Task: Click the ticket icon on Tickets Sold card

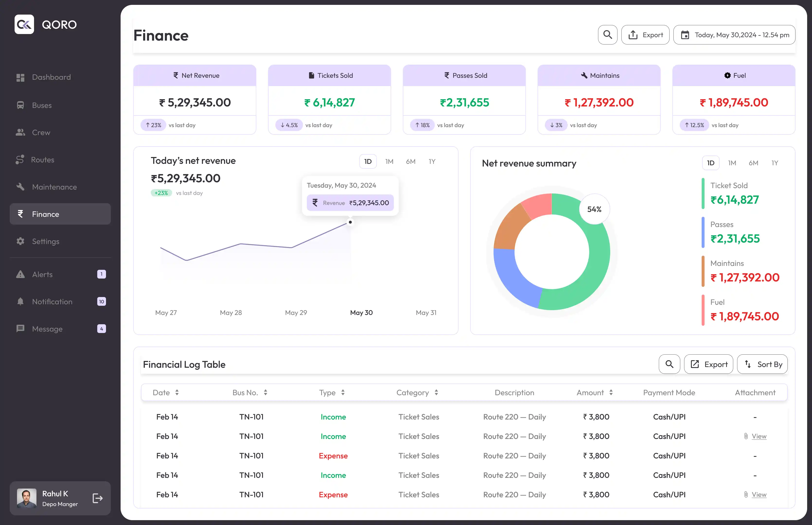Action: 311,75
